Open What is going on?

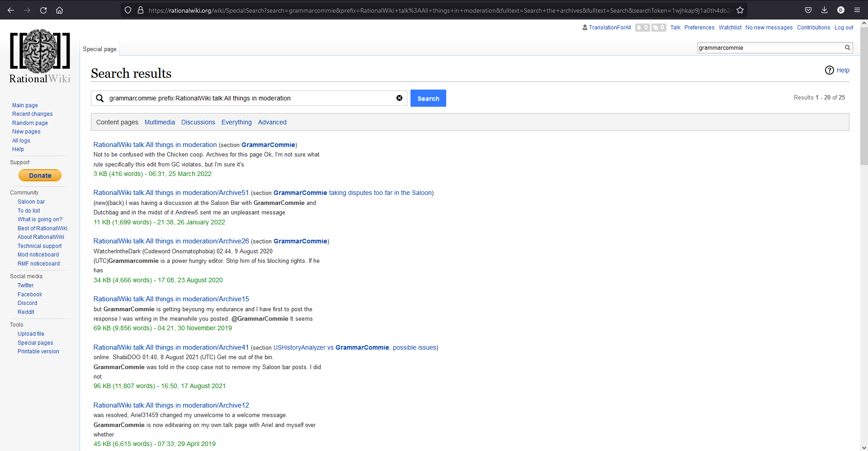coord(40,219)
